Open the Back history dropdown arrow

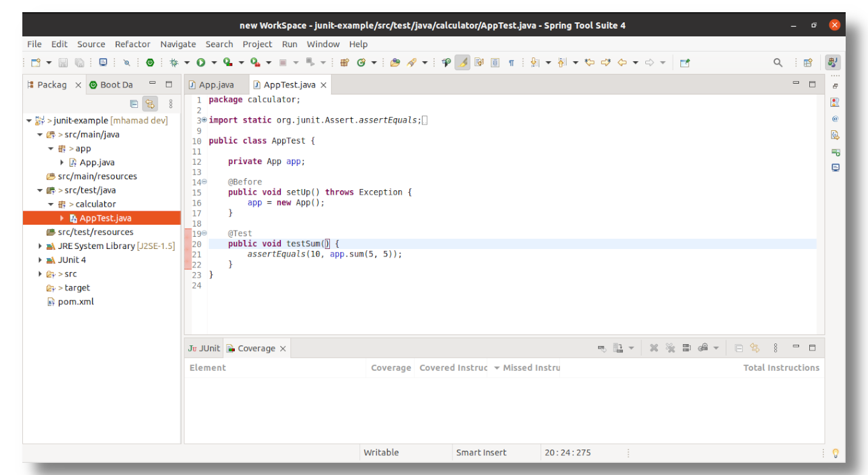635,63
